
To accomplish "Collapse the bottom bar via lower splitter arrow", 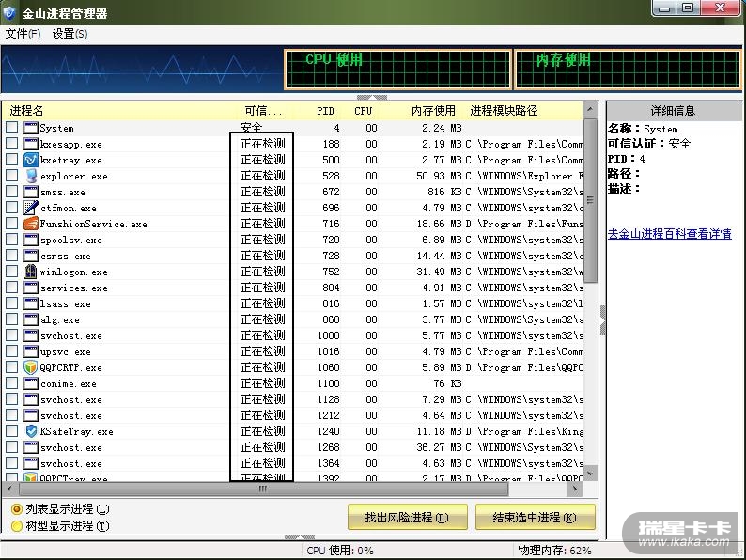I will [x=299, y=537].
